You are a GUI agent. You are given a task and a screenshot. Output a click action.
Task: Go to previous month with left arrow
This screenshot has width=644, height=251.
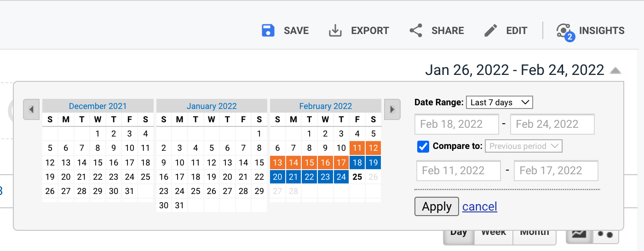[31, 110]
